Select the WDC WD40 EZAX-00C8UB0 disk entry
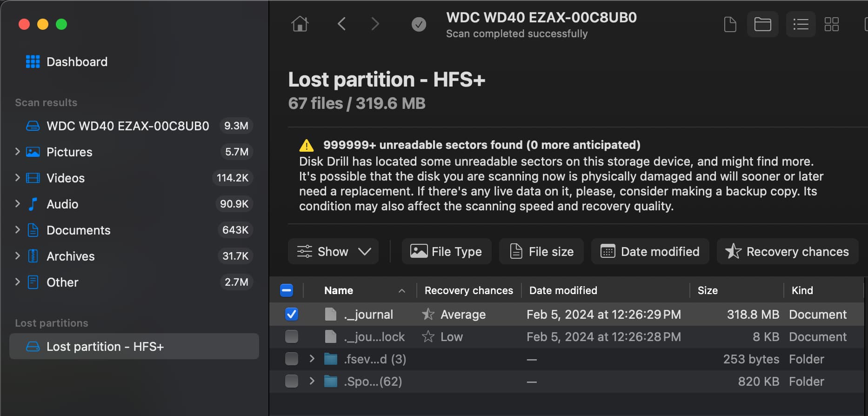Screen dimensions: 868x416 [x=127, y=126]
